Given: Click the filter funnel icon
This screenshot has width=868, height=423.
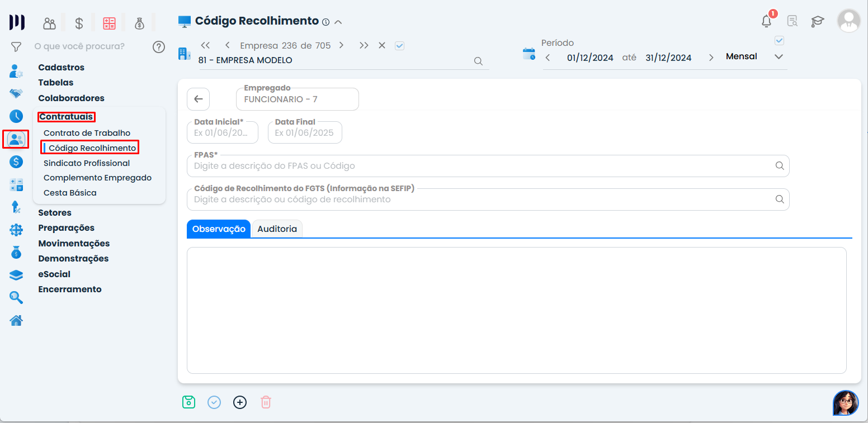Looking at the screenshot, I should pos(16,46).
